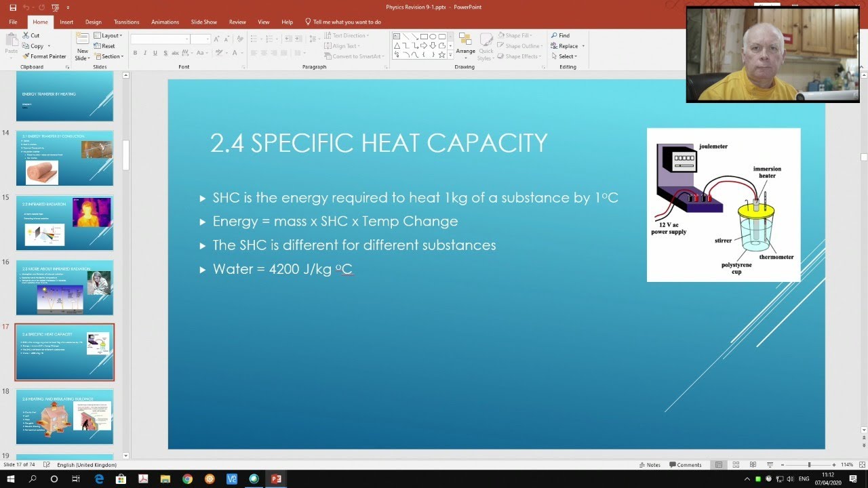This screenshot has width=868, height=488.
Task: Click the Fit slide to window icon
Action: [861, 465]
